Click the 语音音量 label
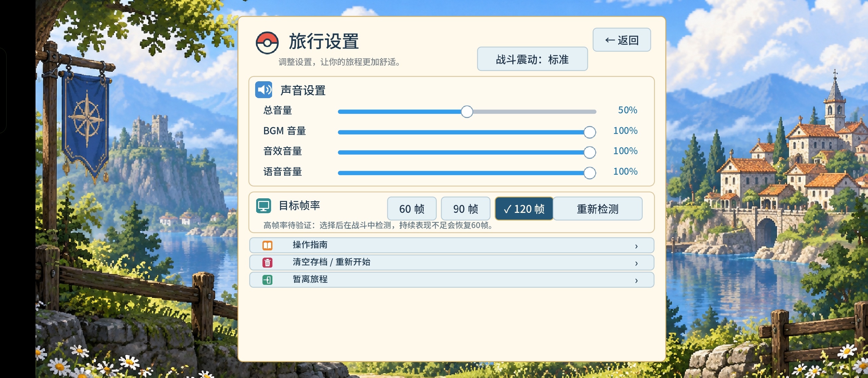Screen dimensions: 868x378 pyautogui.click(x=282, y=172)
